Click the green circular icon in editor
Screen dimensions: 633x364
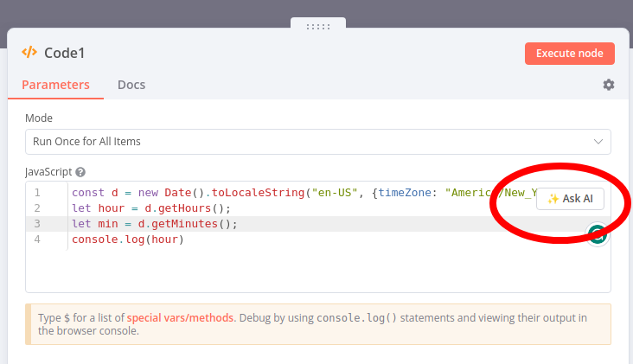[x=598, y=233]
